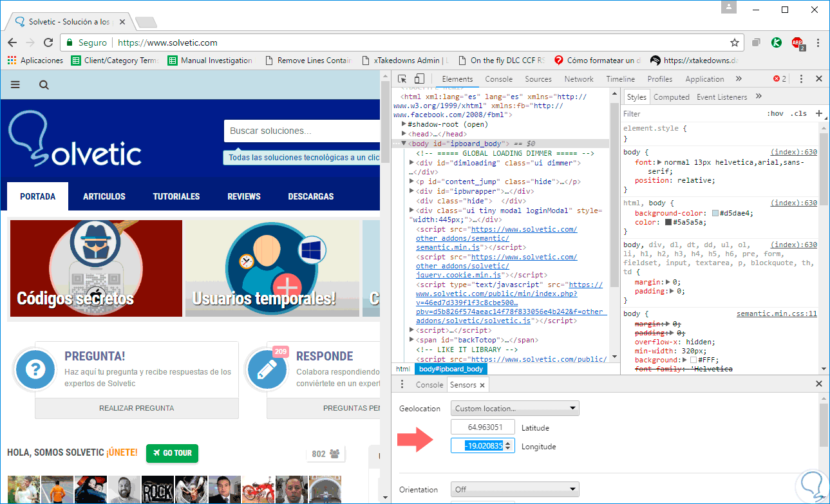
Task: Collapse the body ipboard_body node
Action: tap(404, 144)
